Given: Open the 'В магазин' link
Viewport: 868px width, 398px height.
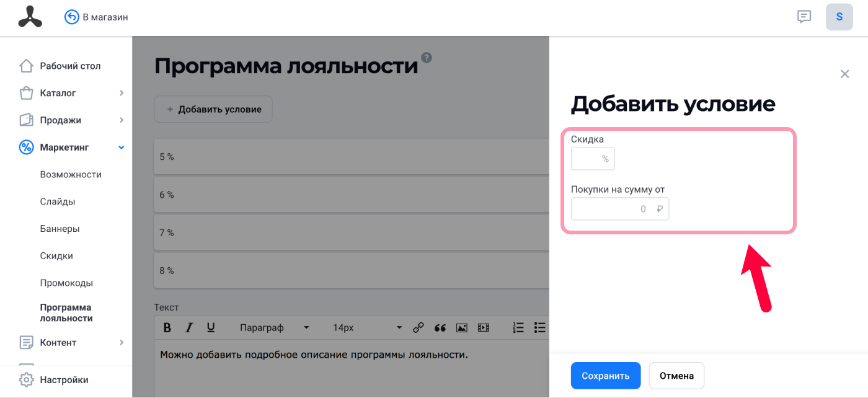Looking at the screenshot, I should 105,17.
